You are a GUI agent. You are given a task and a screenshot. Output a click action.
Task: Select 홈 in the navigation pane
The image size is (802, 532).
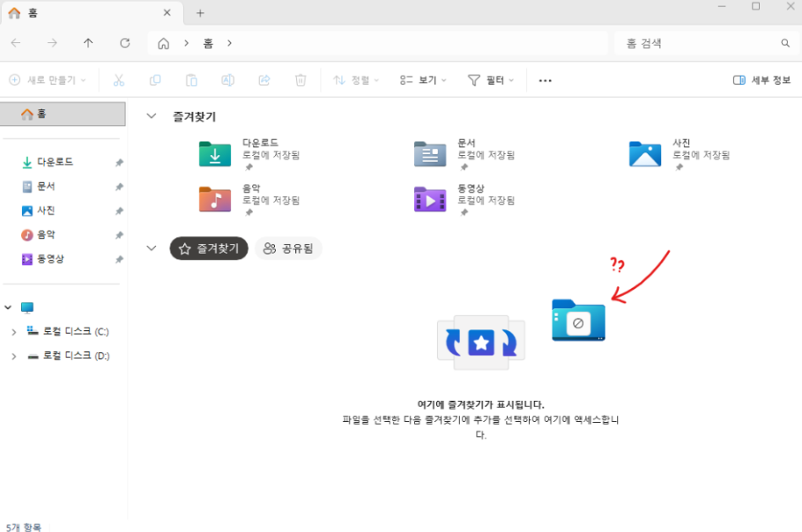point(63,114)
